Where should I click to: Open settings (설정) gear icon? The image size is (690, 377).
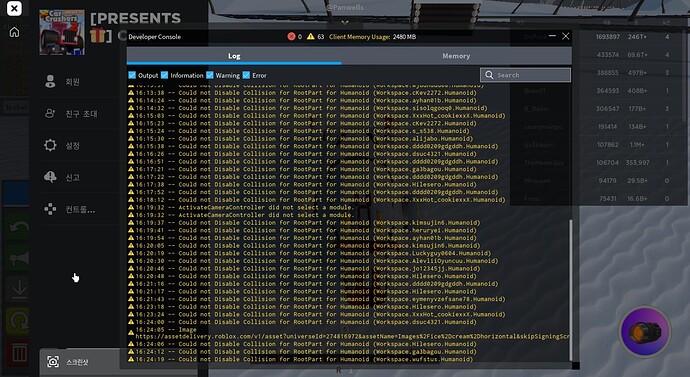tap(50, 145)
